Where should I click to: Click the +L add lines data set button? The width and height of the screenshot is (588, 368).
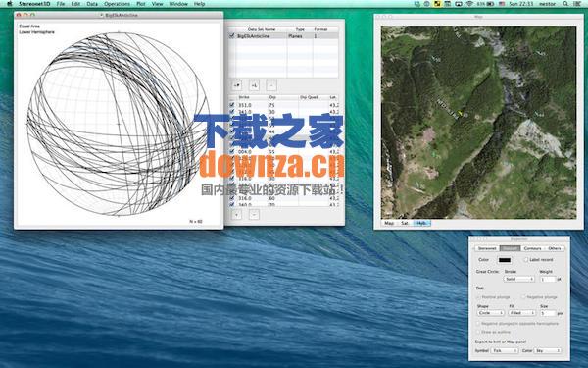click(x=254, y=85)
